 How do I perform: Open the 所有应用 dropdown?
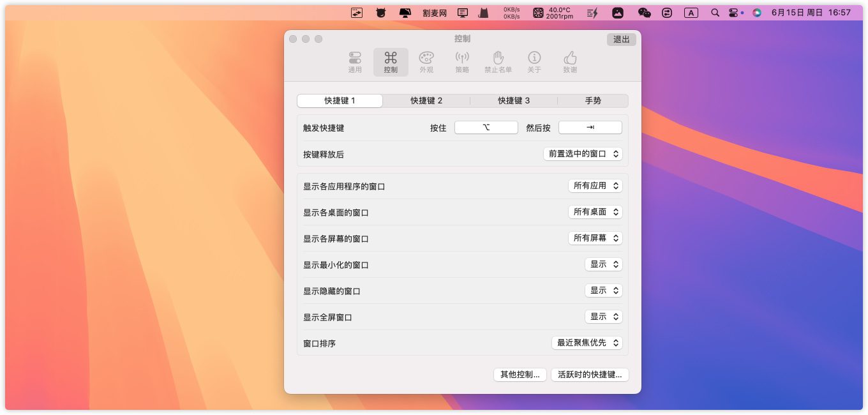(x=595, y=186)
